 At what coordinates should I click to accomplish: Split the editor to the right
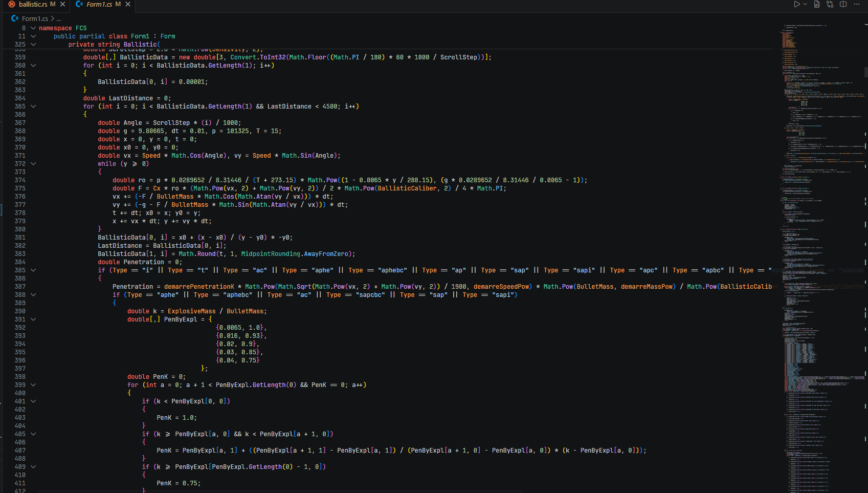point(843,4)
